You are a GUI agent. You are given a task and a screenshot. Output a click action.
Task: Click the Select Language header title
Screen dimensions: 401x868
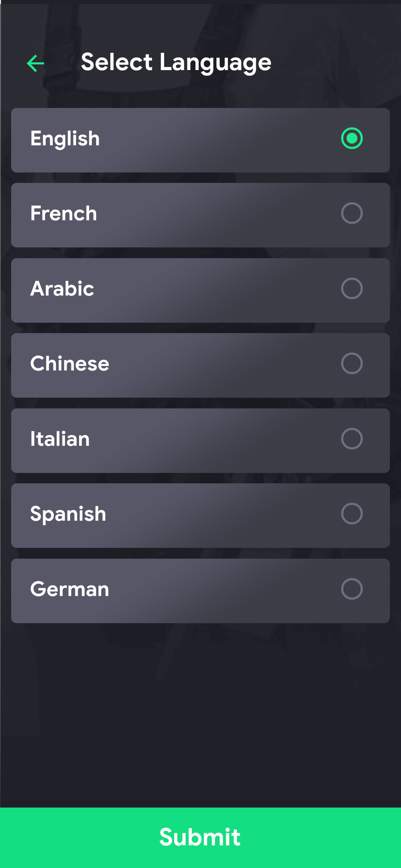tap(176, 62)
